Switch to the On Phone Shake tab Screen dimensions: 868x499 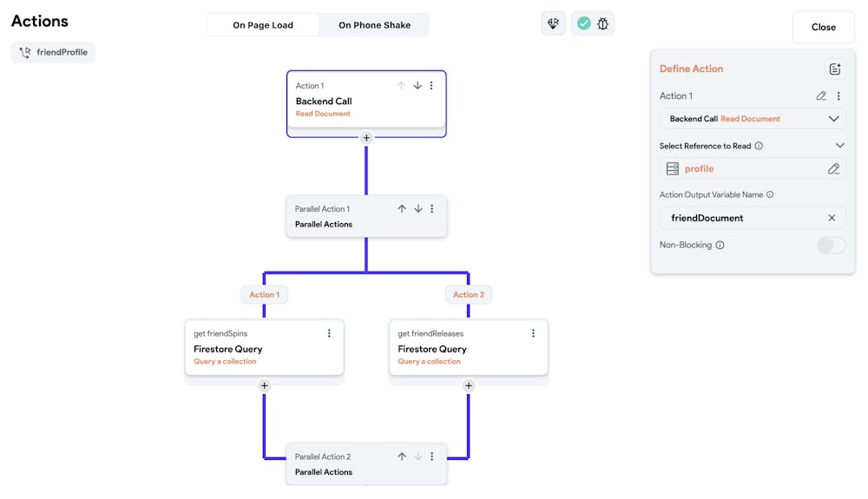pyautogui.click(x=374, y=25)
